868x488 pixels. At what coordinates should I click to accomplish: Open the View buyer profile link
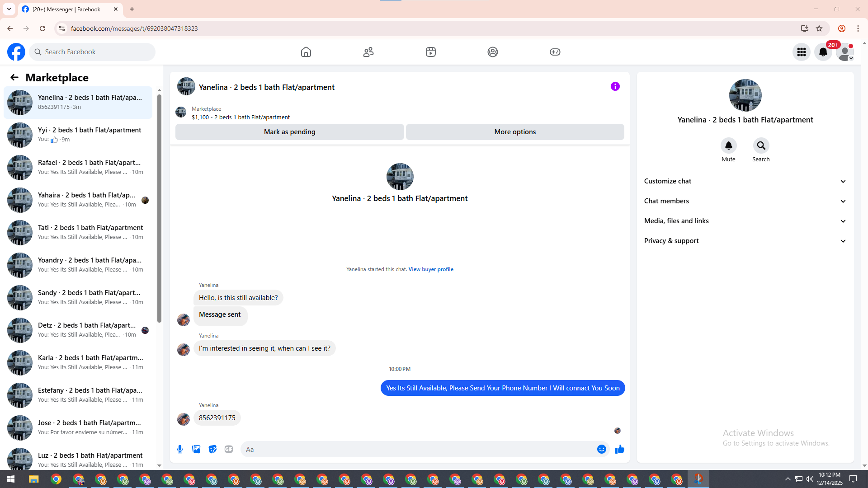430,269
